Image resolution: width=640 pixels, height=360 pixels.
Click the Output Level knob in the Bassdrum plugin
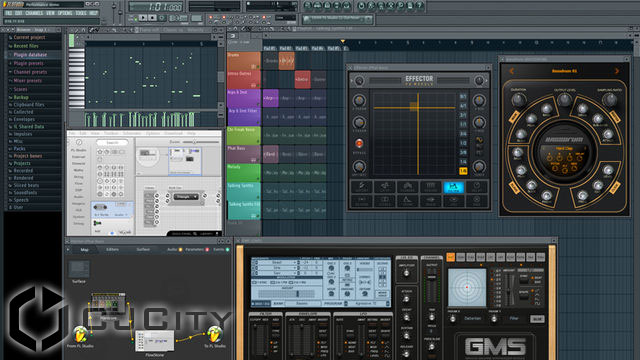(564, 99)
